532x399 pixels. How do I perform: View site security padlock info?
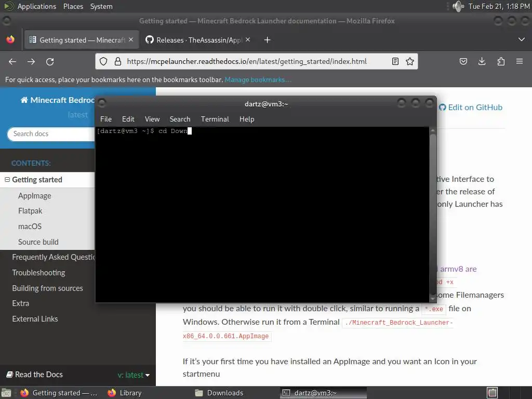[118, 61]
